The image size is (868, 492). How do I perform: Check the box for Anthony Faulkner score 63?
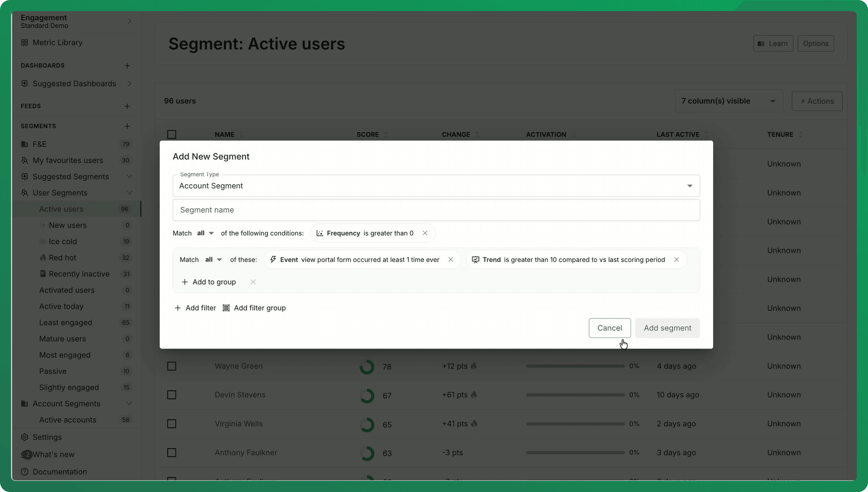(172, 452)
